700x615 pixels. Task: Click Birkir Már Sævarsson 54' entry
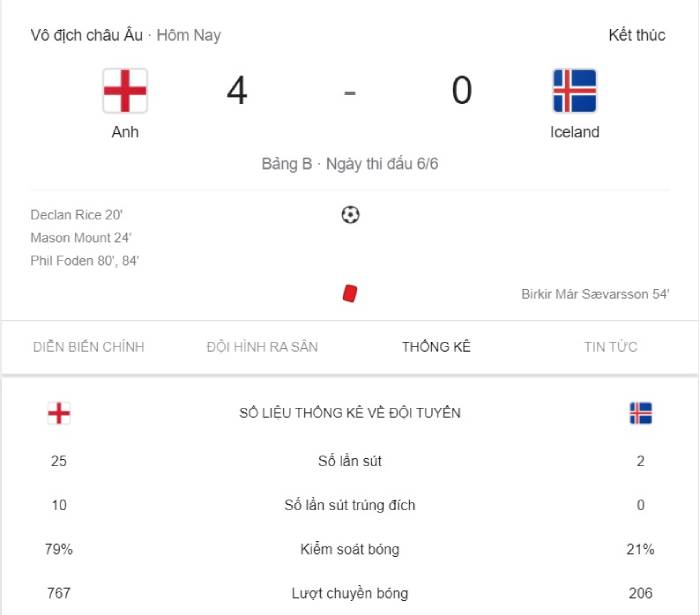click(x=595, y=294)
